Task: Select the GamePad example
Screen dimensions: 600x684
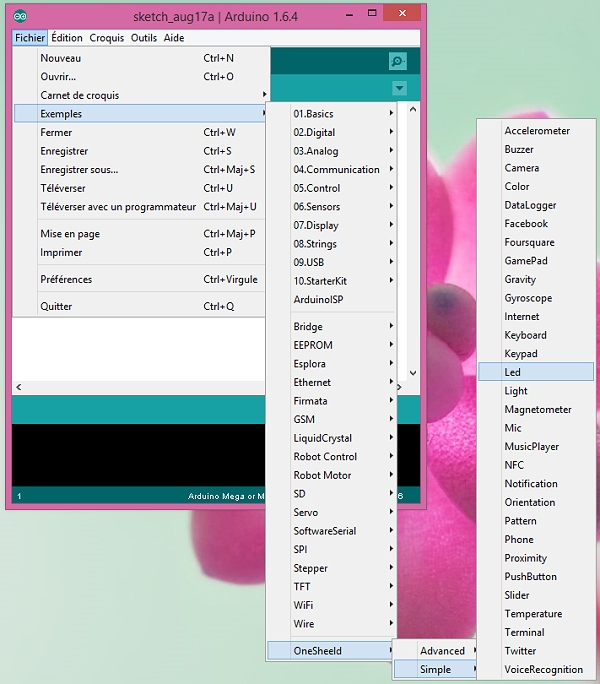Action: [536, 261]
